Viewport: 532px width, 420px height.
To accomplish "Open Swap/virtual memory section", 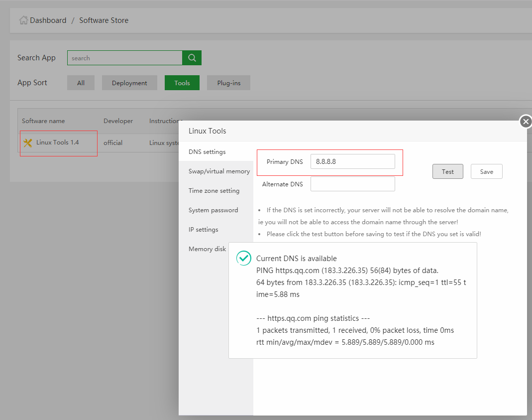I will tap(219, 171).
